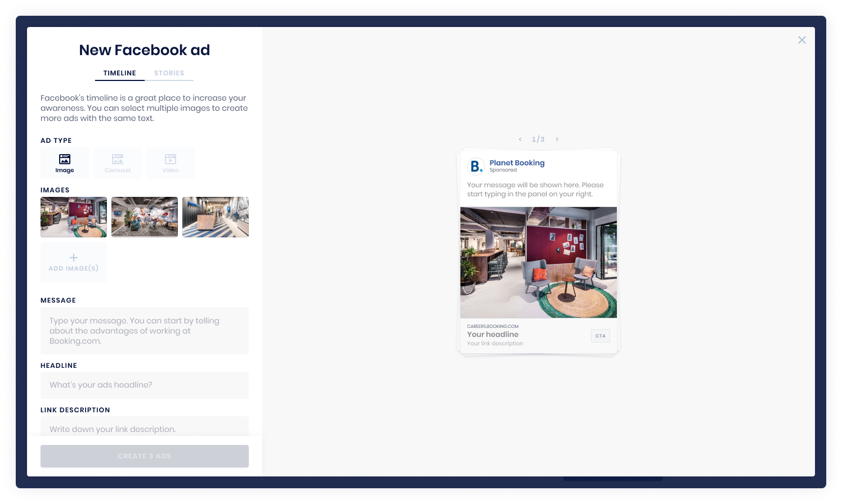Click the MESSAGE section label
Screen dimensions: 842x504
pos(58,300)
